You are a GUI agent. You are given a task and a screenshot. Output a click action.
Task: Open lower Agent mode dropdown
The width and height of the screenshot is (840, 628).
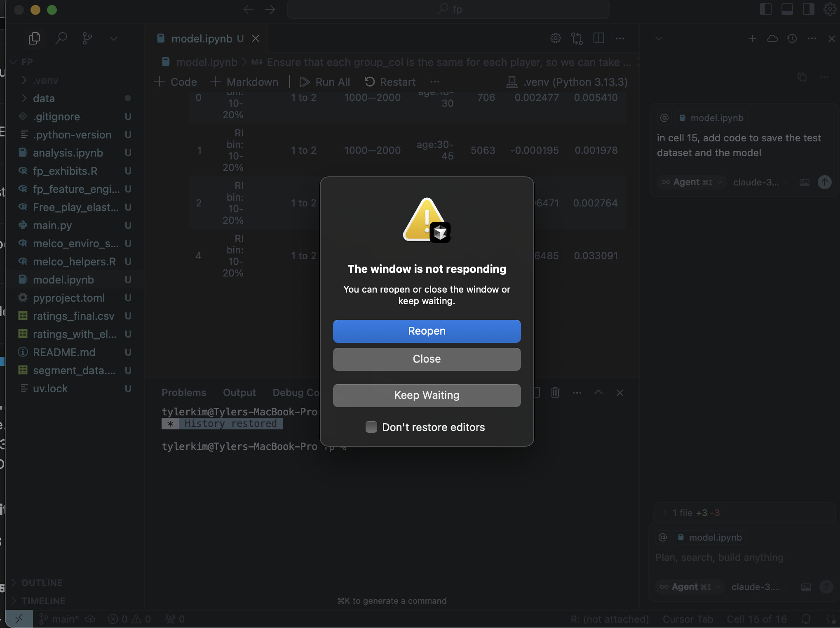[690, 587]
